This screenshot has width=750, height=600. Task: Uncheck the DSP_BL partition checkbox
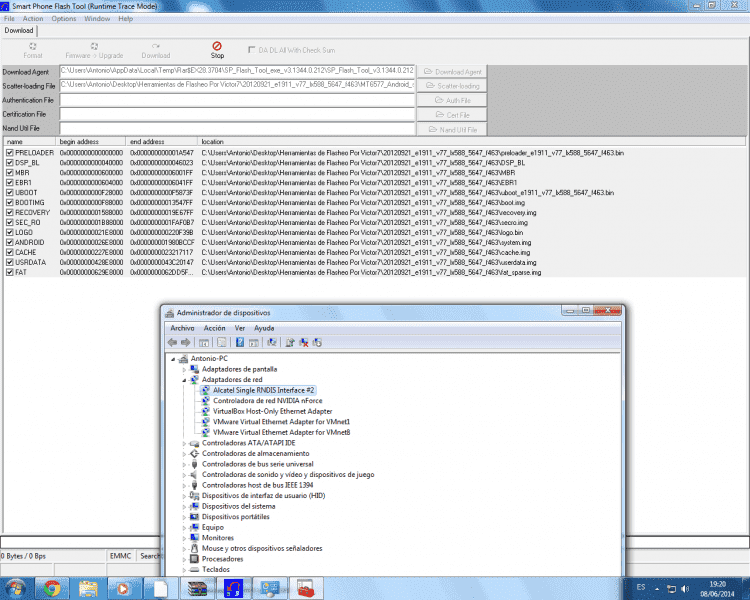pos(10,163)
